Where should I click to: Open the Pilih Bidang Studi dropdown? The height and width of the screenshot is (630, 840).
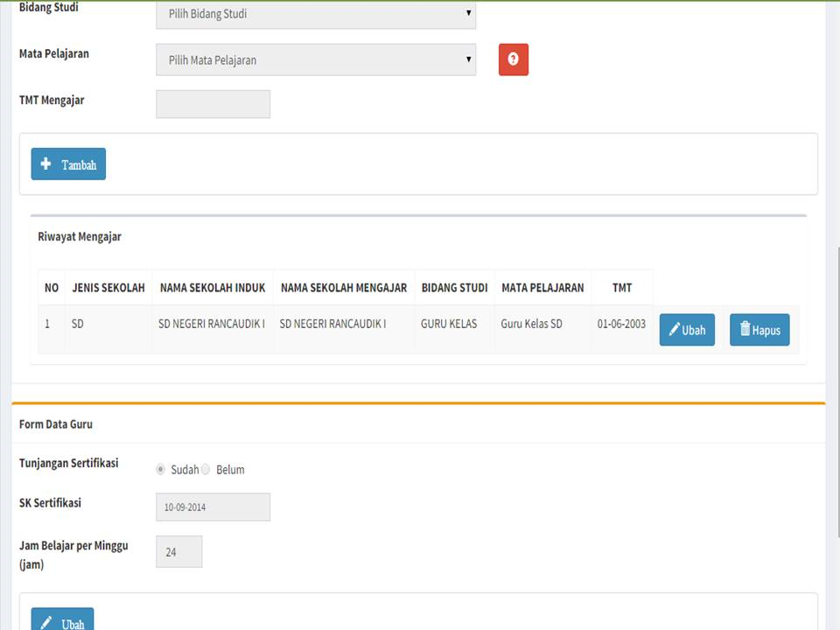click(316, 15)
